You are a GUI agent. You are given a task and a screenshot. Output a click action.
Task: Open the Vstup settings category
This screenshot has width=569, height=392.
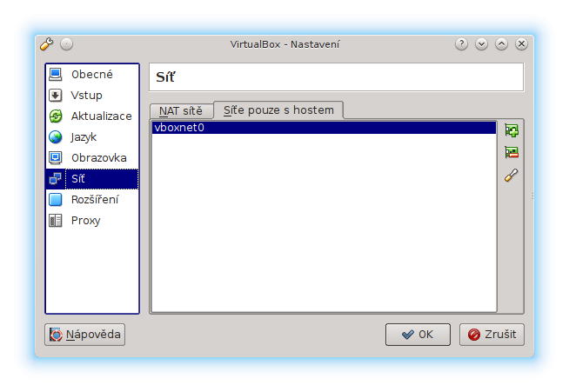(92, 96)
